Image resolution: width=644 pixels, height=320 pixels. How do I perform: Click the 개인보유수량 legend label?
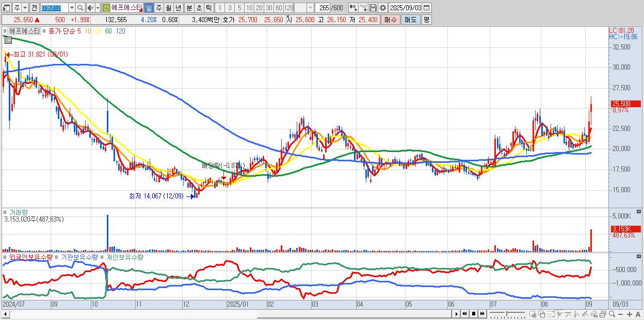(x=124, y=257)
